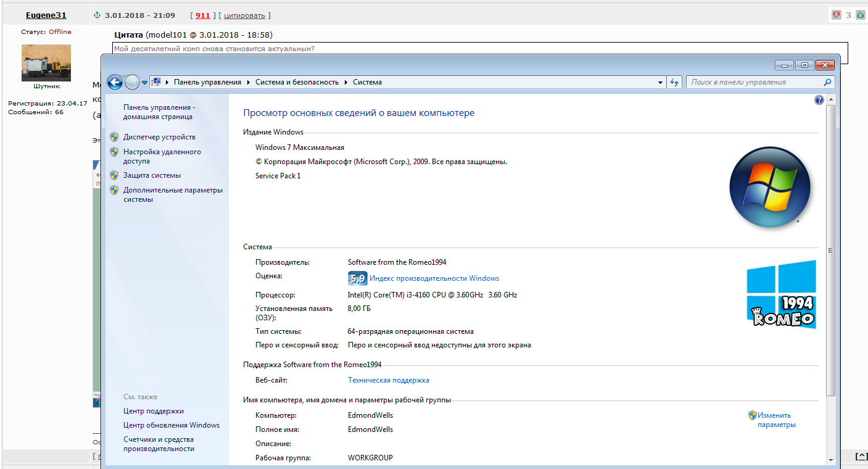Click the Romeo 1994 OEM logo
Screen dimensions: 868x469
coord(782,294)
